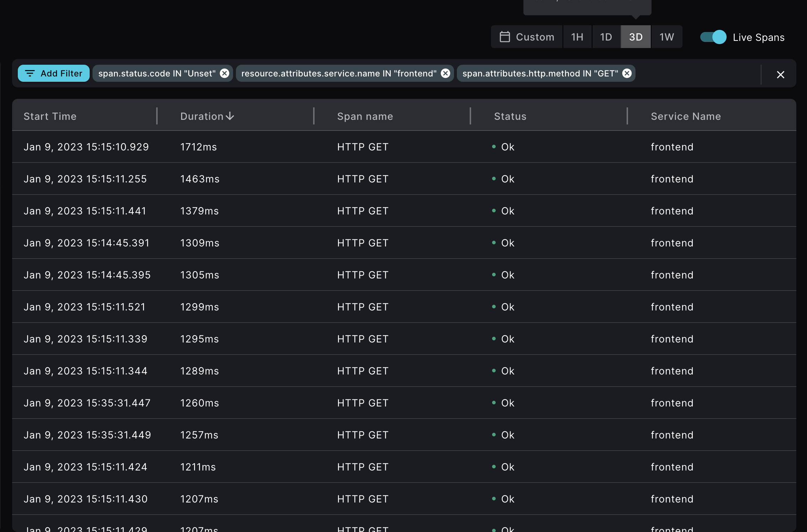Click the Status column header

(x=510, y=116)
